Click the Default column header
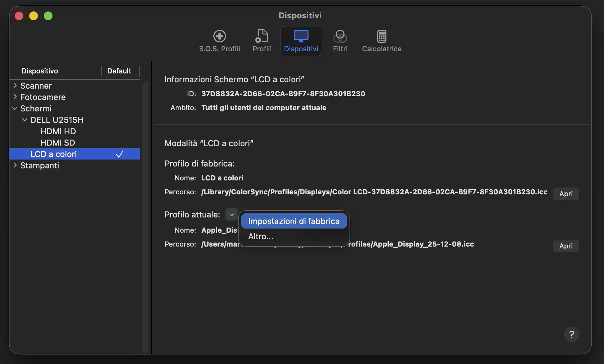 pyautogui.click(x=119, y=71)
